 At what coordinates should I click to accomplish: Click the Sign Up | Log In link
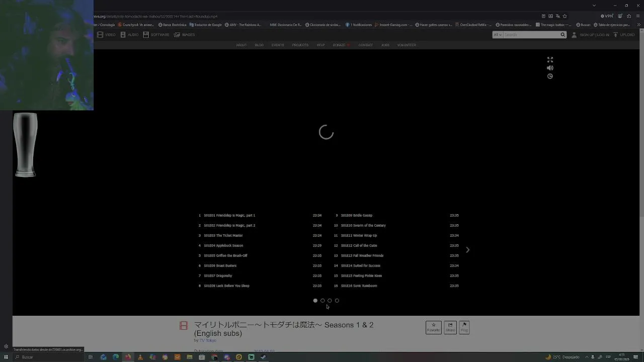(594, 35)
